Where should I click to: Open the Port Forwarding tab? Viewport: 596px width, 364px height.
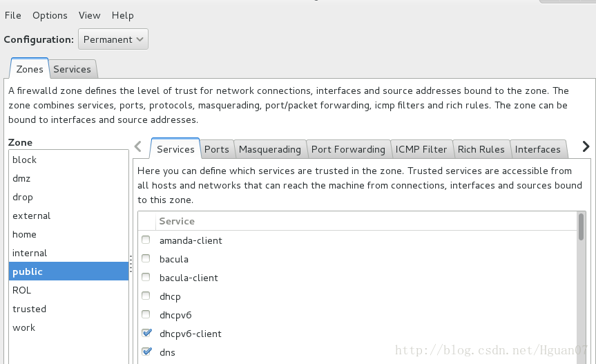pyautogui.click(x=348, y=149)
